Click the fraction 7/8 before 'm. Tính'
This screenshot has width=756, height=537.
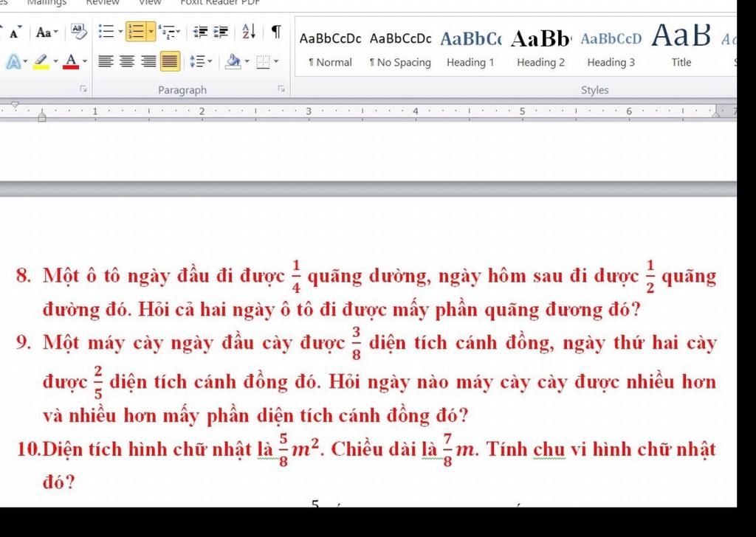(448, 450)
